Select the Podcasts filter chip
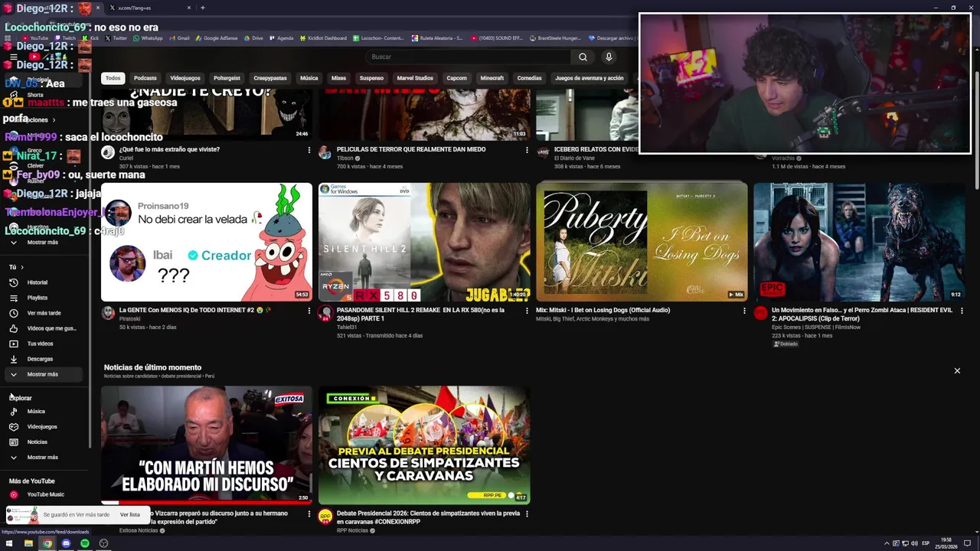980x551 pixels. point(145,78)
